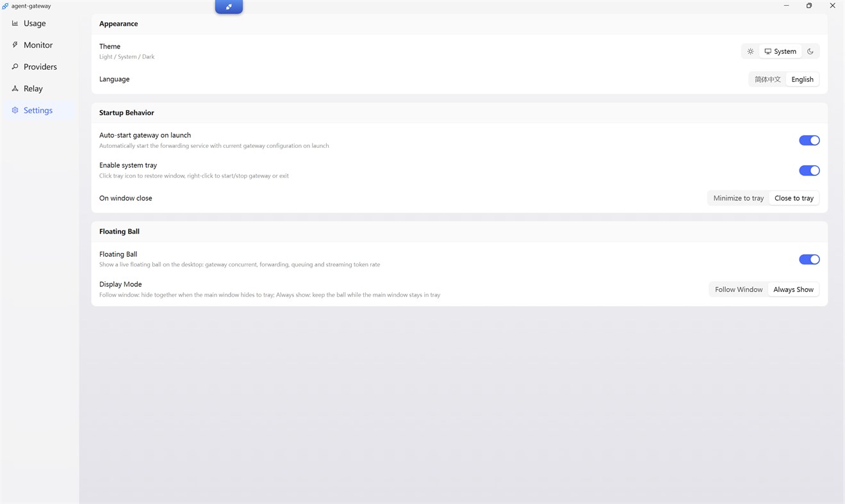Viewport: 845px width, 504px height.
Task: Select Close to tray option
Action: pyautogui.click(x=794, y=198)
